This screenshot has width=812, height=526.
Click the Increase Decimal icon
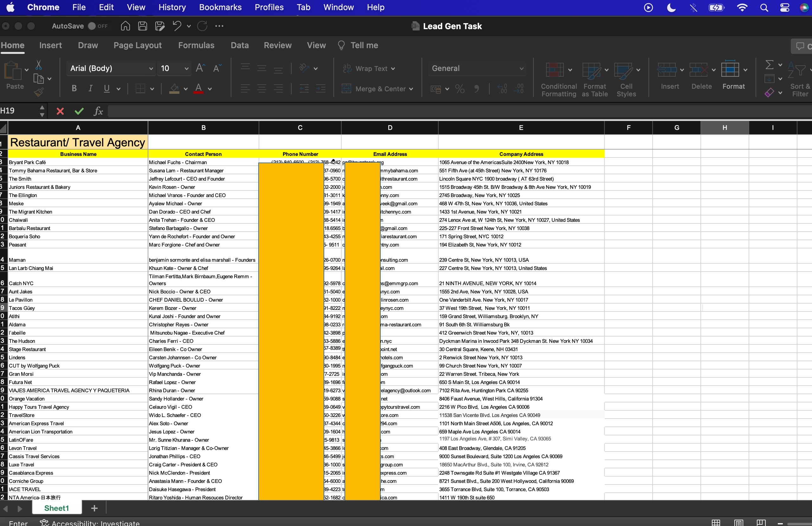(x=502, y=89)
